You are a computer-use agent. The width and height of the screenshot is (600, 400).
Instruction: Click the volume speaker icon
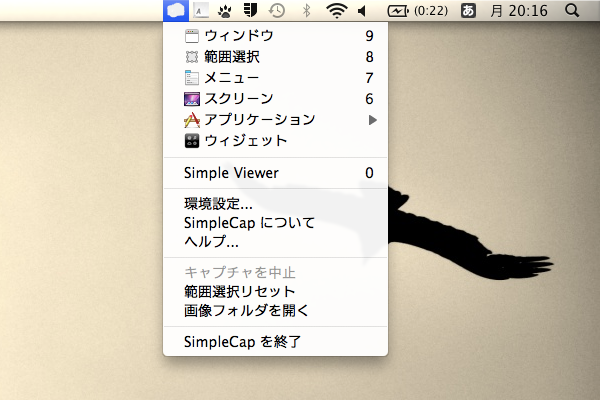point(362,11)
